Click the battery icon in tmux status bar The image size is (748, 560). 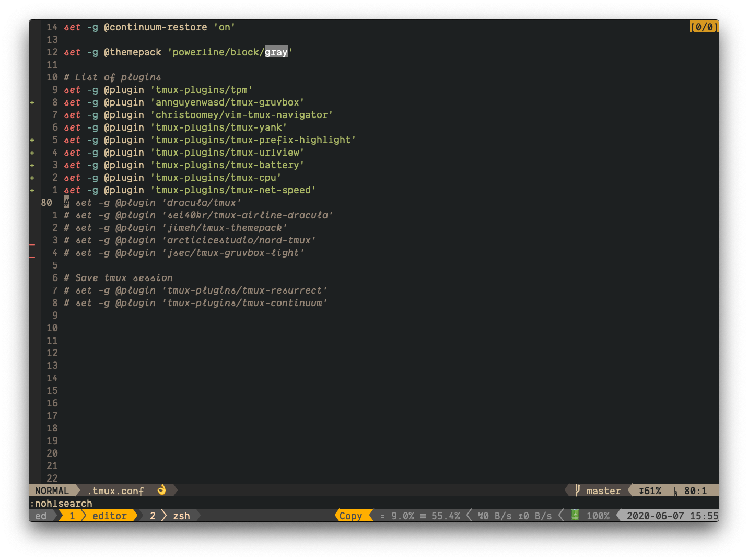575,515
